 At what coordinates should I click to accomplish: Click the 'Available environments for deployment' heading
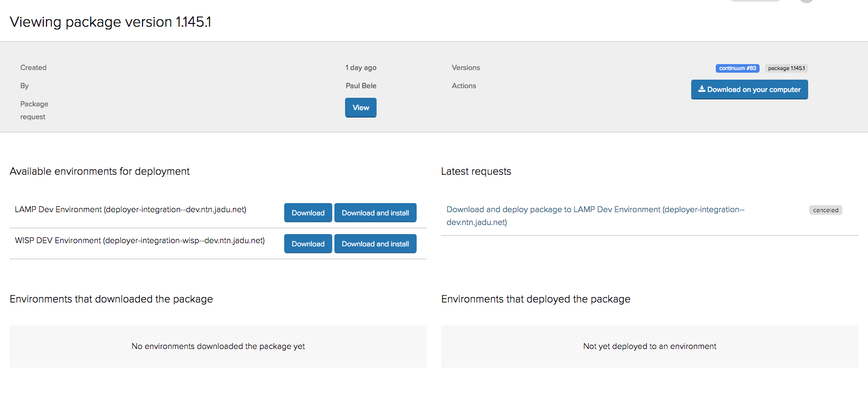click(x=100, y=171)
